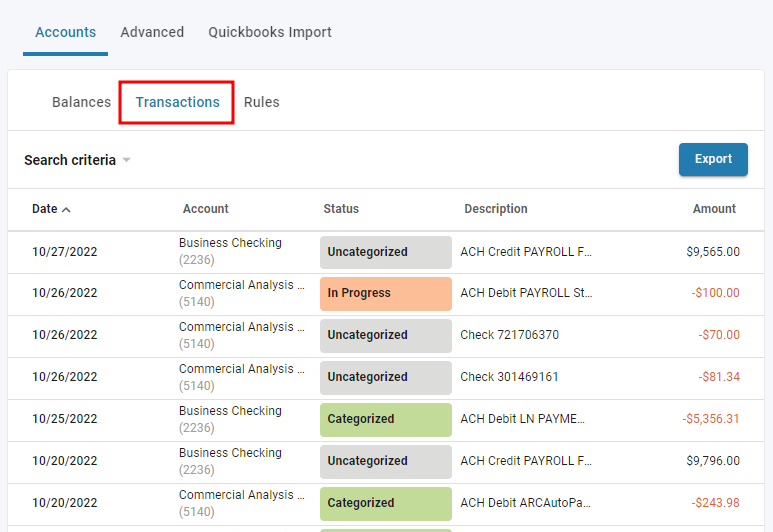Open the ACH Debit ARCAutoPa transaction

[525, 503]
